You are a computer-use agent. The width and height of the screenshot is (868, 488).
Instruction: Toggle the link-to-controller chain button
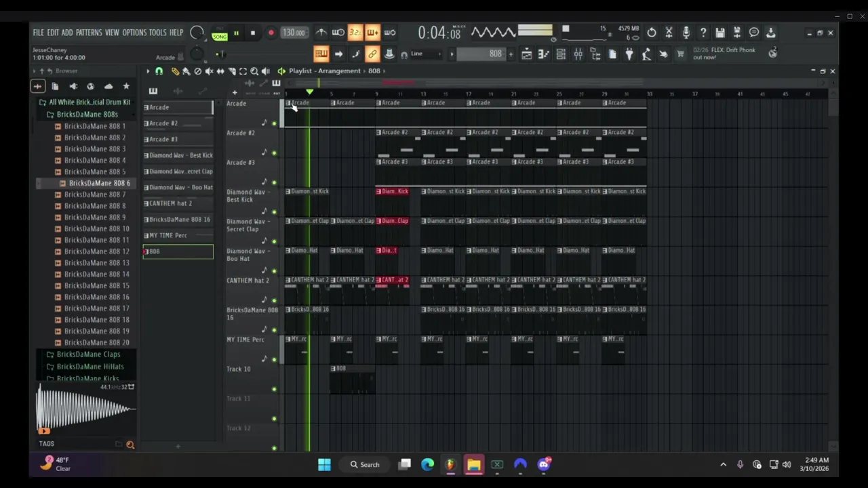tap(372, 54)
